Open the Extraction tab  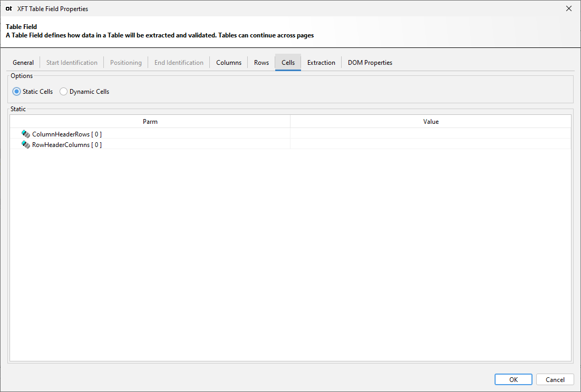(x=321, y=62)
